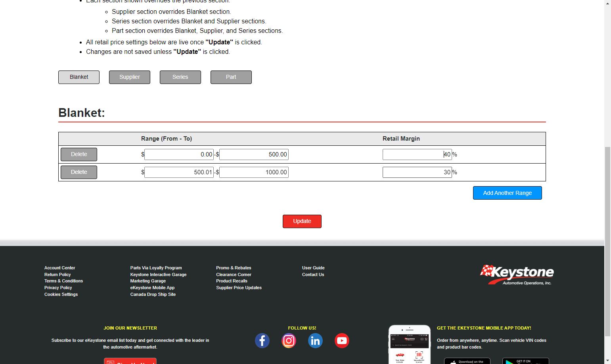Click Add Another Range button

click(x=508, y=193)
